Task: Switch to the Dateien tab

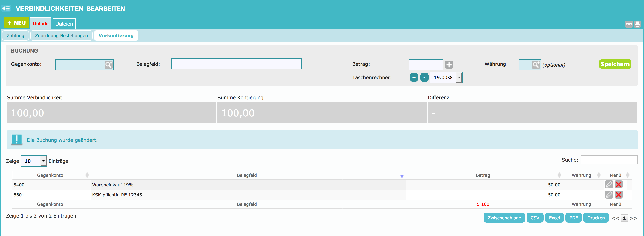Action: coord(64,24)
